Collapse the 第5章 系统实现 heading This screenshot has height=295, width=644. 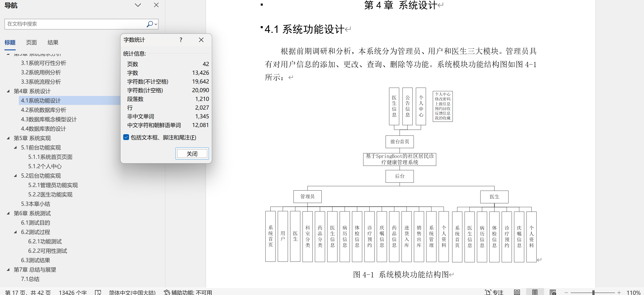tap(8, 138)
